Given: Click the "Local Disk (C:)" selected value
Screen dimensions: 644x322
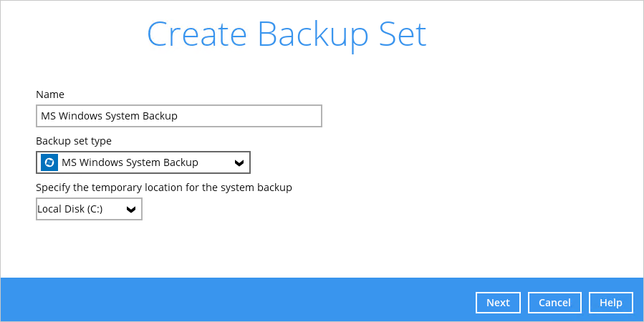Looking at the screenshot, I should [x=70, y=209].
